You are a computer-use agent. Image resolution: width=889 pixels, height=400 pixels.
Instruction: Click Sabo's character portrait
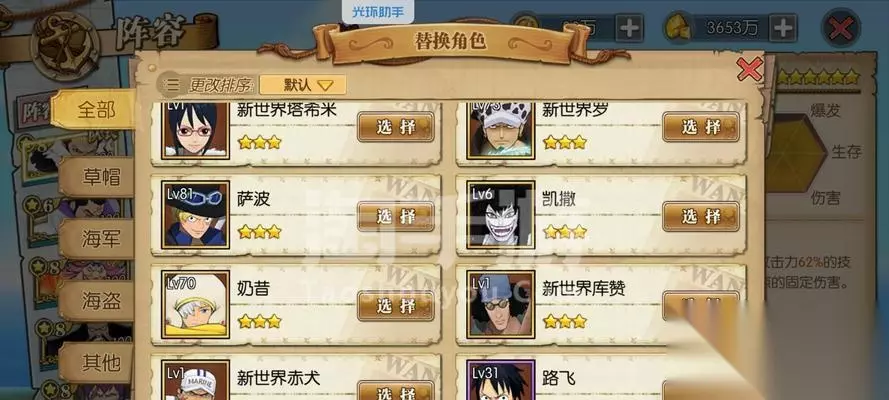[195, 214]
